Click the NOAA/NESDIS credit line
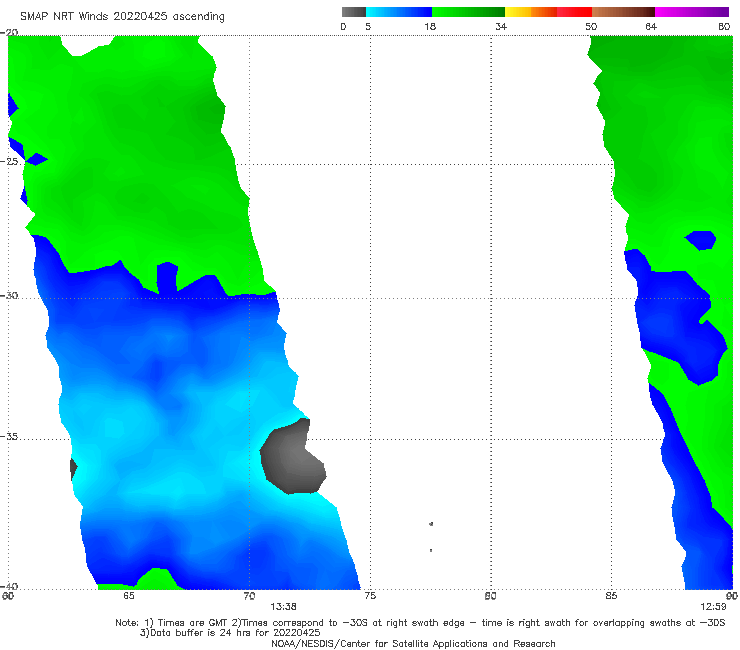Viewport: 740px width, 650px height. click(413, 643)
